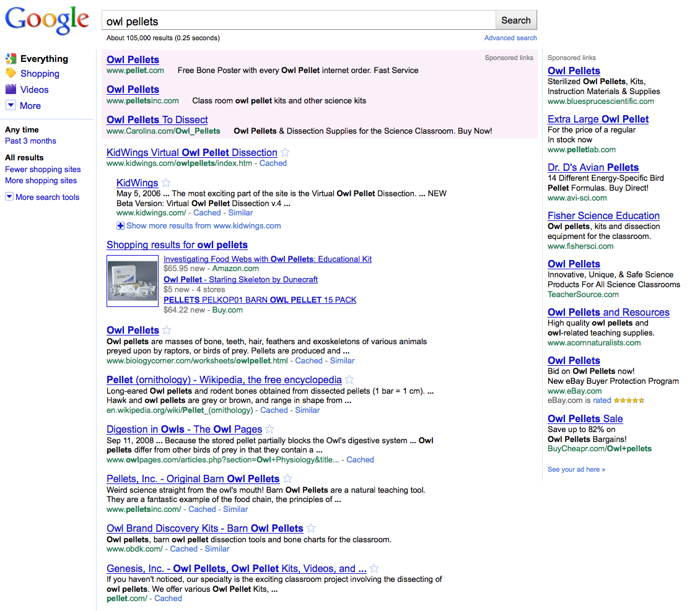Click the Google logo
Image resolution: width=700 pixels, height=611 pixels.
(x=47, y=20)
